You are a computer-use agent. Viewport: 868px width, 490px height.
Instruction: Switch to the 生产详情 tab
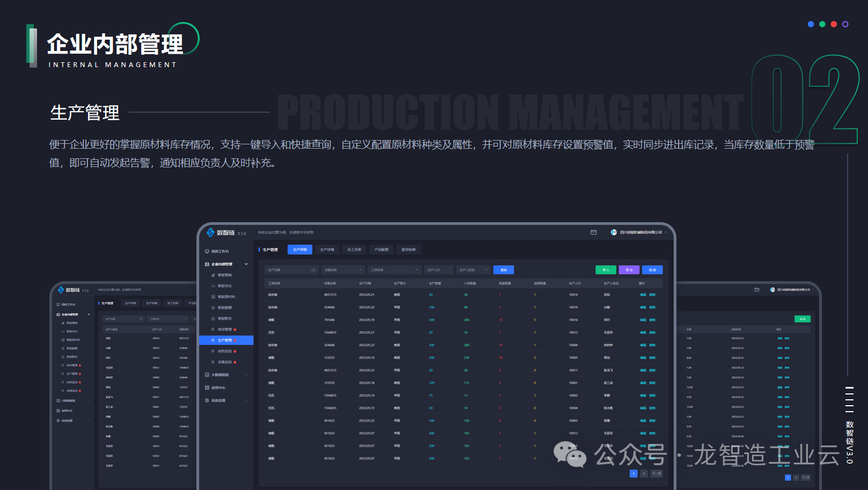pos(327,250)
